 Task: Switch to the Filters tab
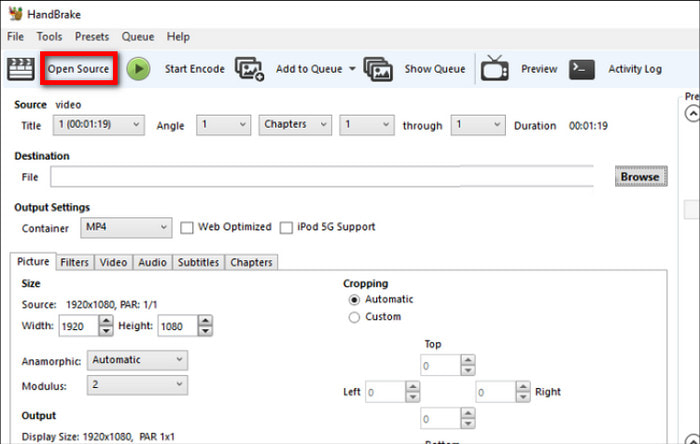[75, 262]
